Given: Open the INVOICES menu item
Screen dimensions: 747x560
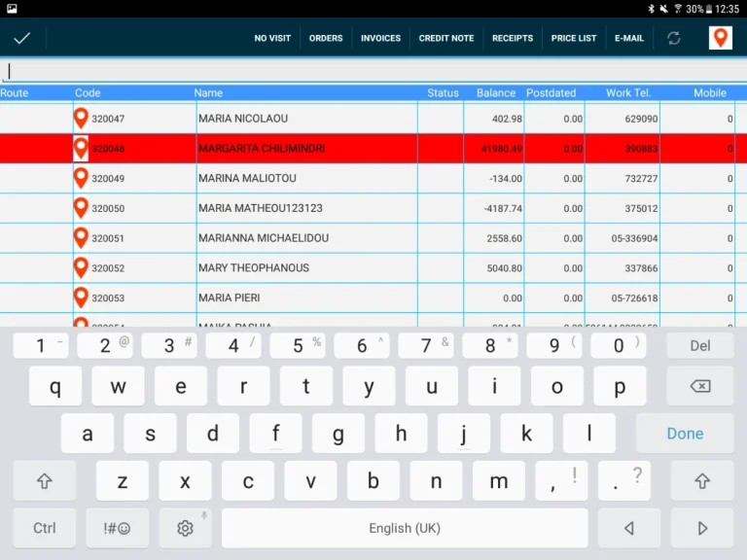Looking at the screenshot, I should click(x=380, y=38).
